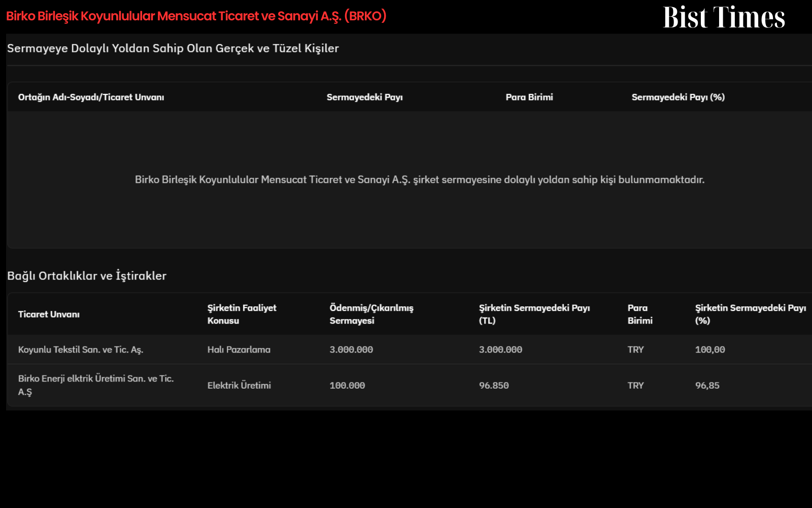Screen dimensions: 812x508
Task: Click the first table's Sermayedeki Payı column header
Action: (x=364, y=97)
